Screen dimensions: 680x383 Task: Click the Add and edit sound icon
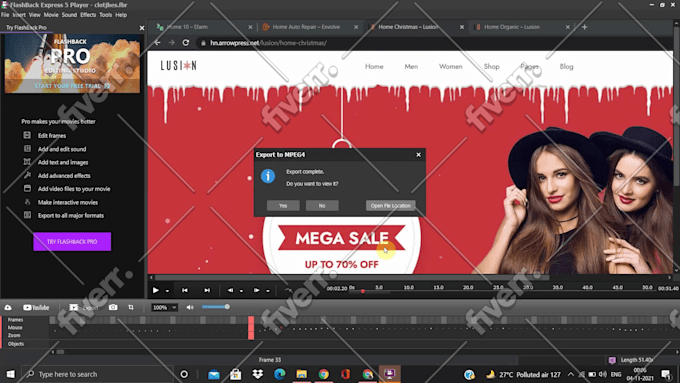[x=27, y=149]
